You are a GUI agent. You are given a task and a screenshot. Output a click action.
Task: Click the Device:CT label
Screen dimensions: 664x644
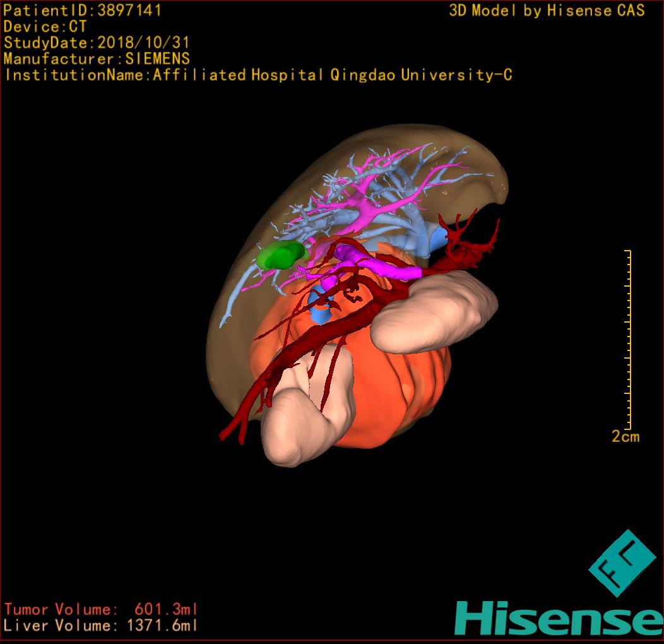45,27
